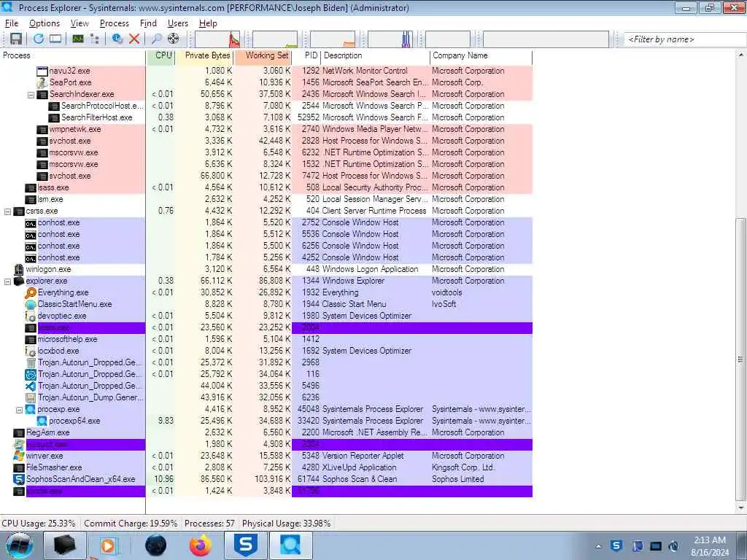Click the Process Explorer taskbar button
This screenshot has height=560, width=747.
291,545
